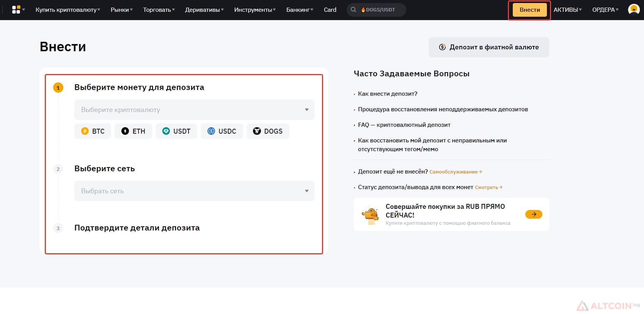This screenshot has width=644, height=314.
Task: Click the fiat deposit coin icon
Action: point(442,47)
